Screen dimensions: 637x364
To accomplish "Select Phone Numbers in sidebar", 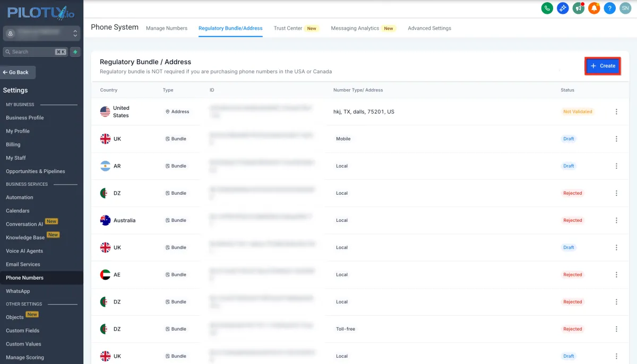I will [41, 278].
